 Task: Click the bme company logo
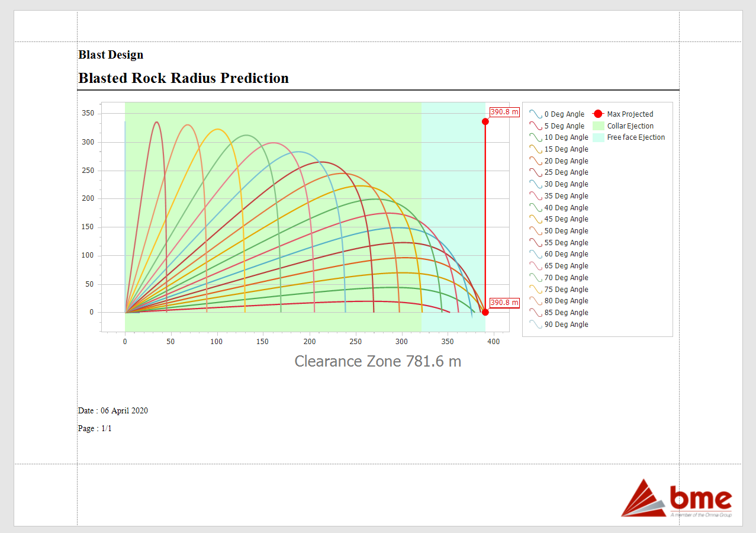tap(677, 498)
